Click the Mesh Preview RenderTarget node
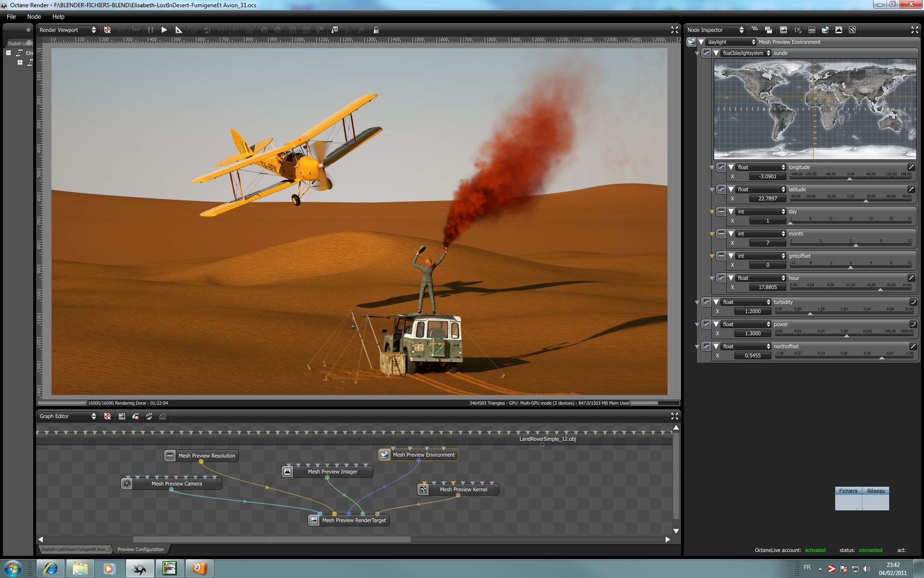The height and width of the screenshot is (578, 924). tap(354, 520)
